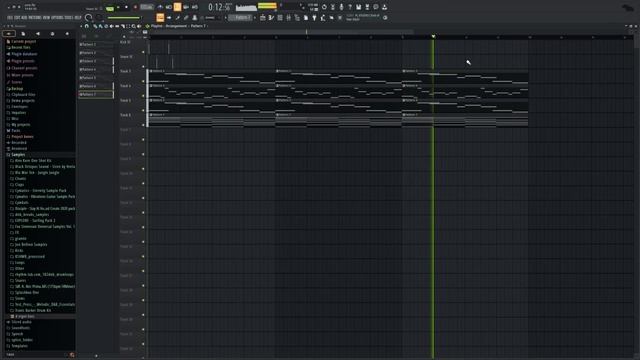The height and width of the screenshot is (360, 640).
Task: Click the fifth browser tab icon
Action: (x=67, y=33)
